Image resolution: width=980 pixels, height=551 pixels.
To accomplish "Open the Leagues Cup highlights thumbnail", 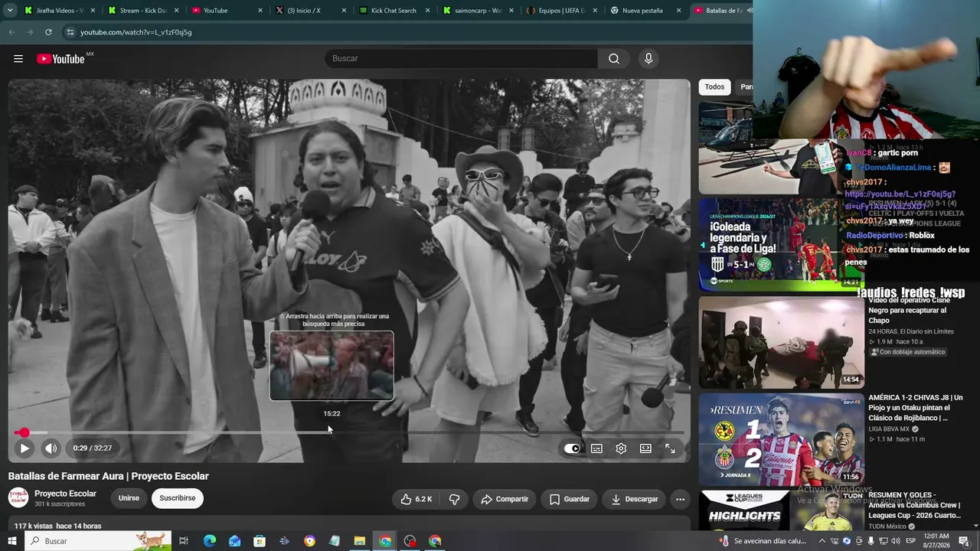I will 781,510.
